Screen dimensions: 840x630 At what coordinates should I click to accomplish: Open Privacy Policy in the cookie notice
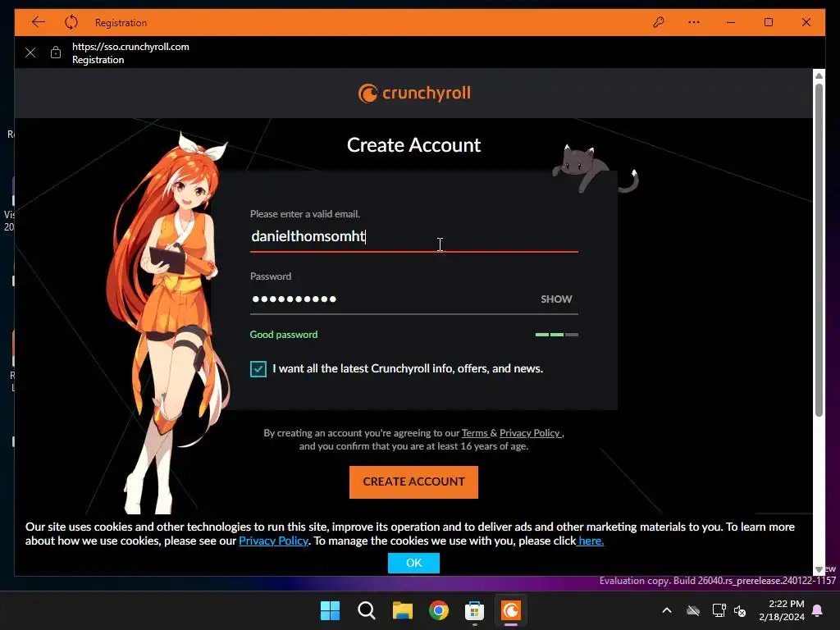click(273, 541)
